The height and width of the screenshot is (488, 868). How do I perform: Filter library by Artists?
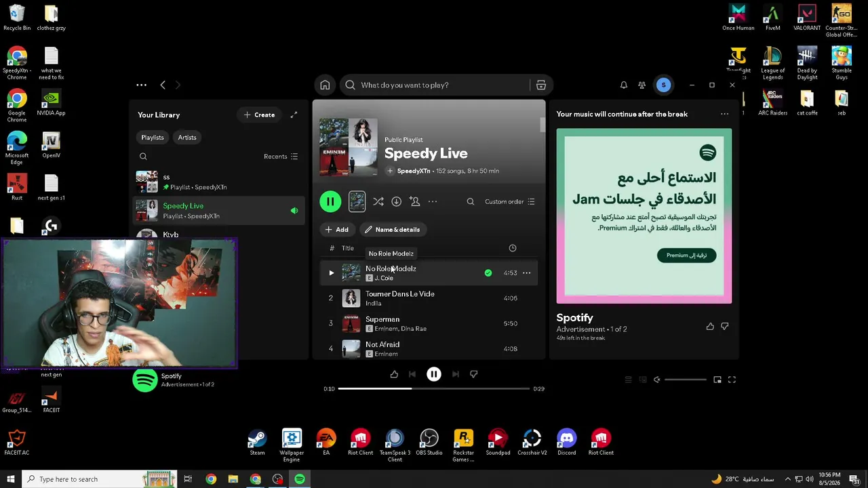187,138
